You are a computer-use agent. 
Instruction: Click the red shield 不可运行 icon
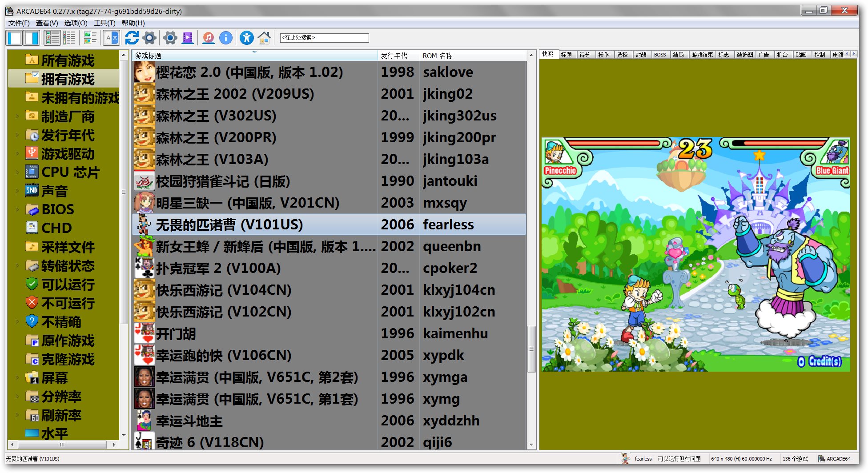pyautogui.click(x=32, y=303)
